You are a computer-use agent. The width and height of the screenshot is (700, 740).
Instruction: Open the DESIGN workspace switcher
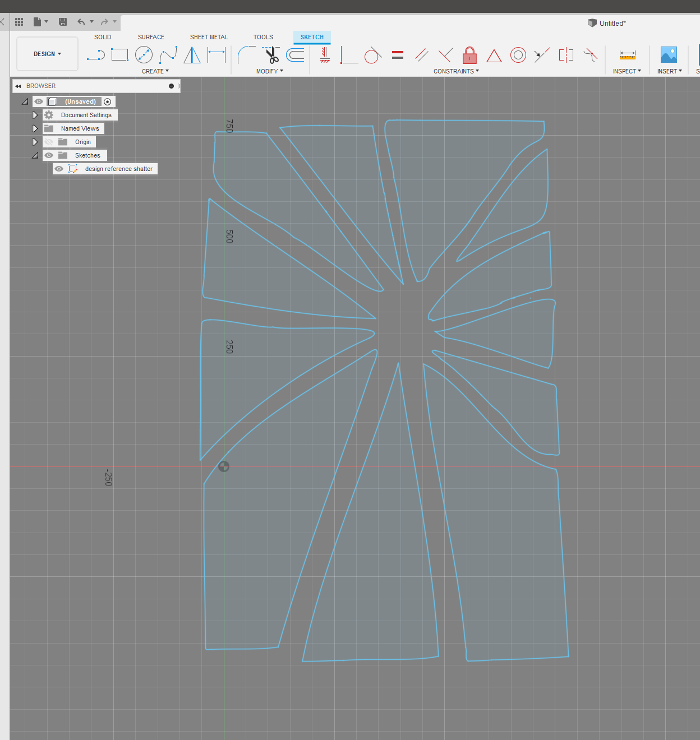coord(47,54)
